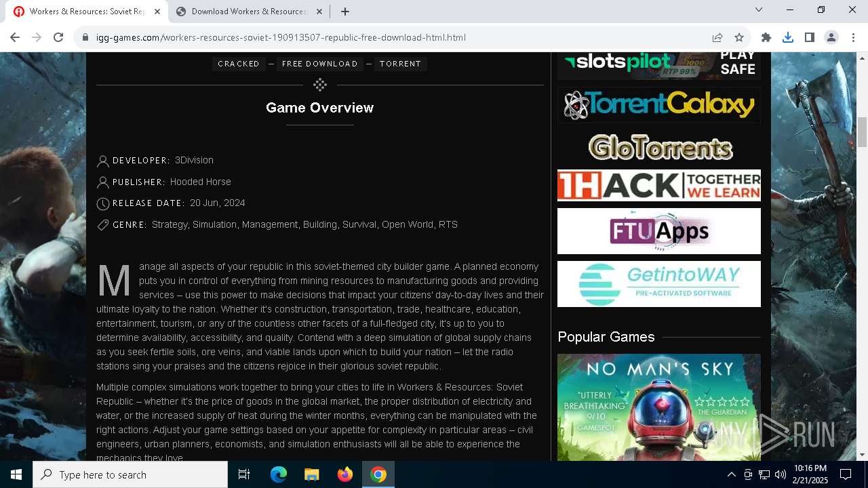Click the genre list text

[304, 224]
